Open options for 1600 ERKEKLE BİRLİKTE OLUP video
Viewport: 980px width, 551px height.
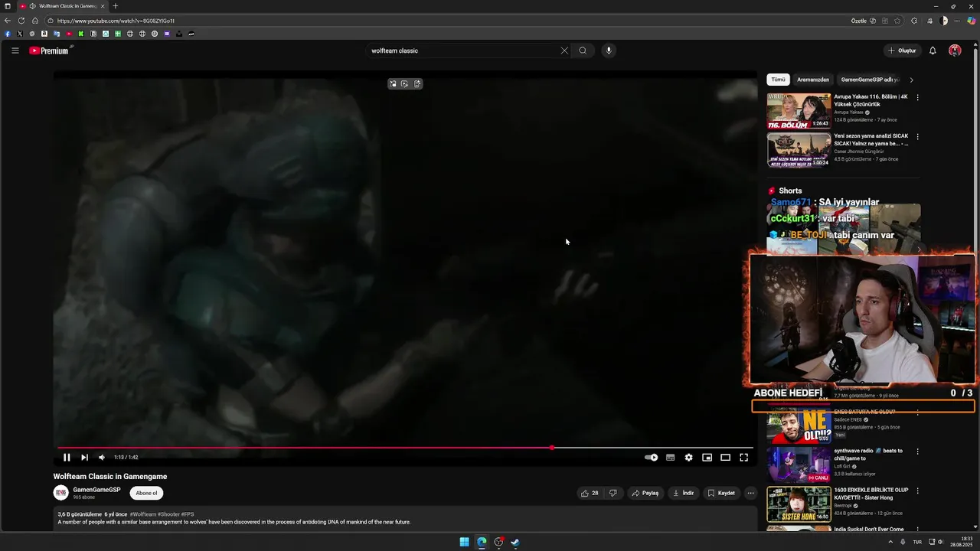point(917,491)
